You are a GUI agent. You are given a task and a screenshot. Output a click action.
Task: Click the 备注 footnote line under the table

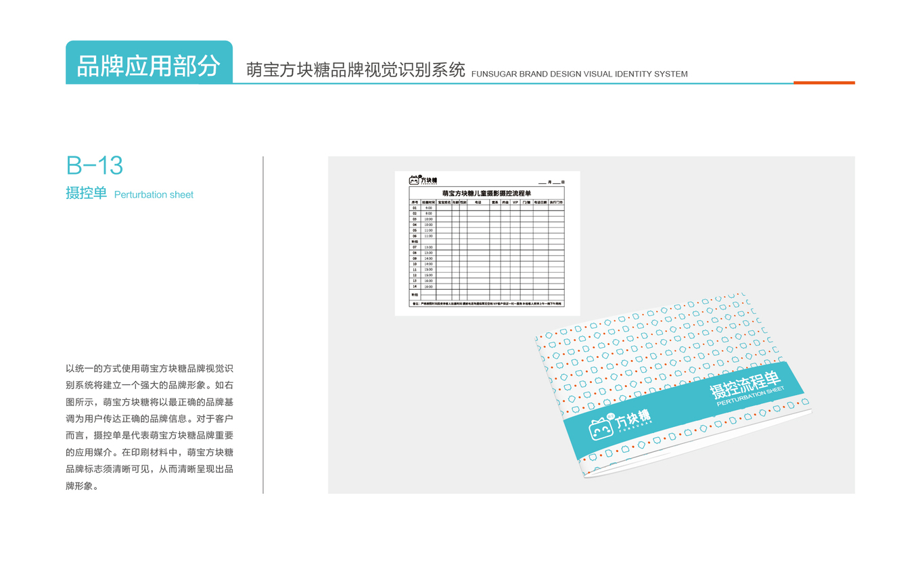486,304
